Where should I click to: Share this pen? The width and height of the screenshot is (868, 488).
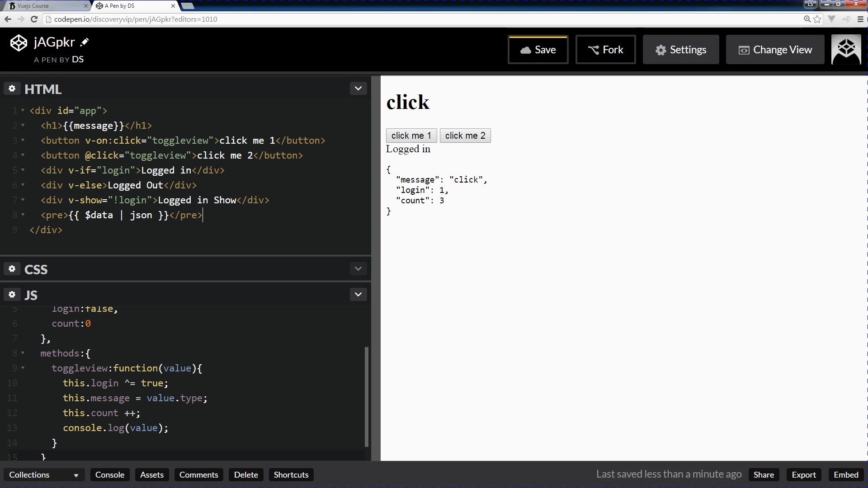(x=764, y=475)
